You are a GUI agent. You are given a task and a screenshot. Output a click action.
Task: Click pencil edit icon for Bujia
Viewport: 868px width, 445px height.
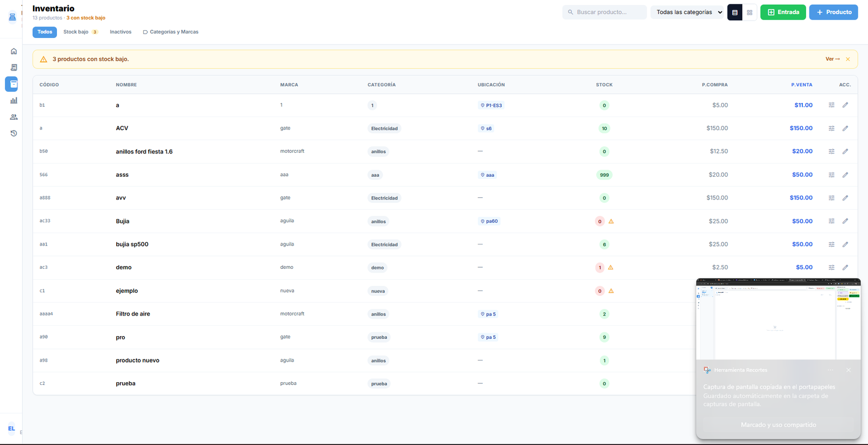[845, 221]
